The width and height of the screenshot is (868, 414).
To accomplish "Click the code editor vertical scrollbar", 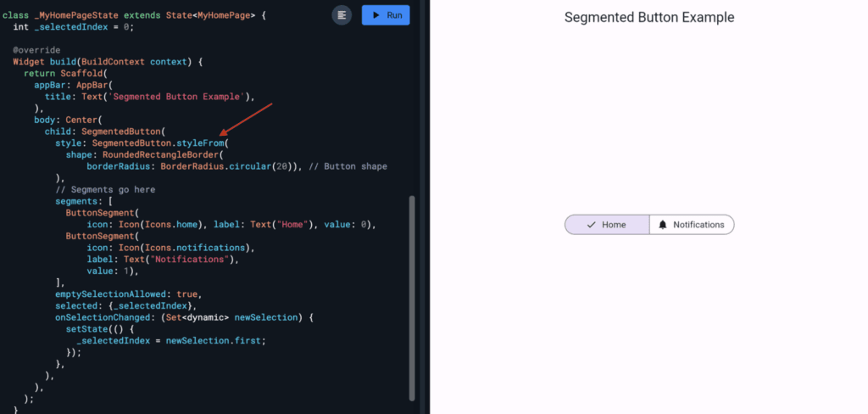I will 413,297.
